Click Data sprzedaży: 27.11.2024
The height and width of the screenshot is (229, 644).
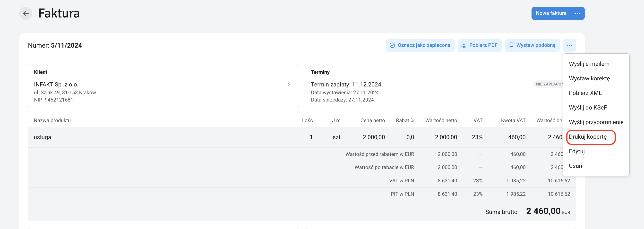(x=342, y=100)
